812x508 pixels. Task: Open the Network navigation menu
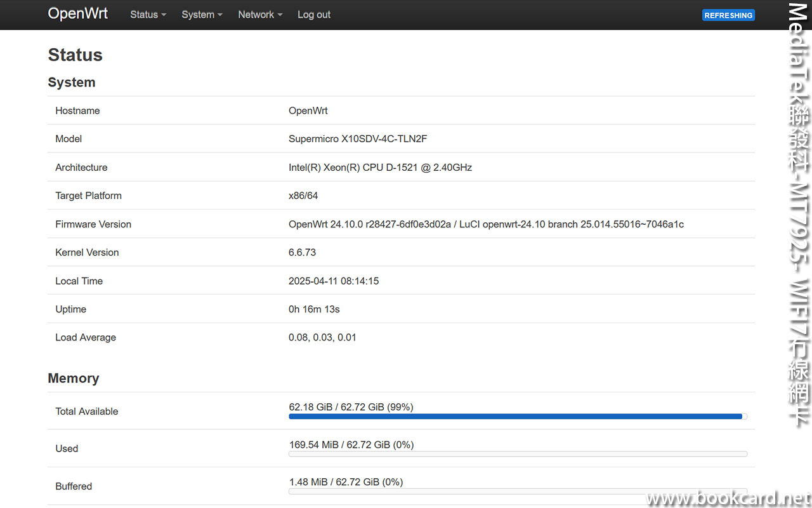tap(256, 15)
